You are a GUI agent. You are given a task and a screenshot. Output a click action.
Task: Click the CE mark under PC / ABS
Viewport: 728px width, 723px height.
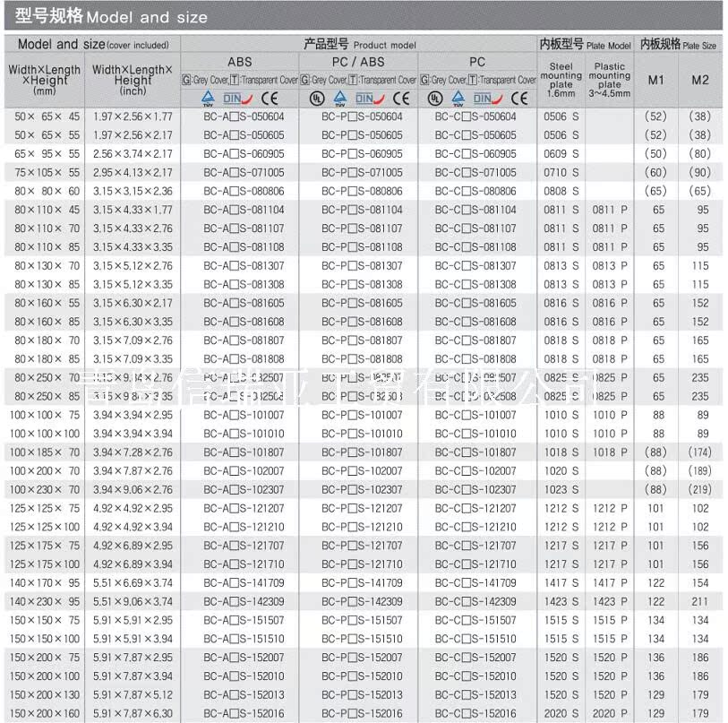[x=401, y=99]
